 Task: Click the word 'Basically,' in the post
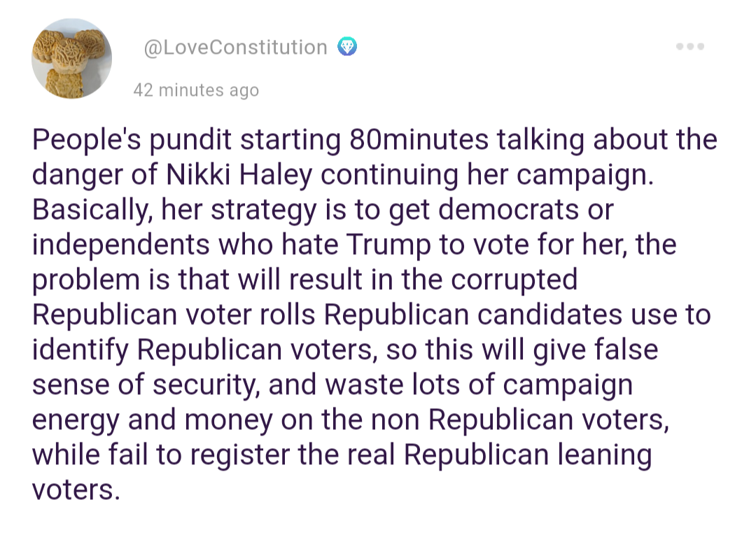(x=92, y=210)
